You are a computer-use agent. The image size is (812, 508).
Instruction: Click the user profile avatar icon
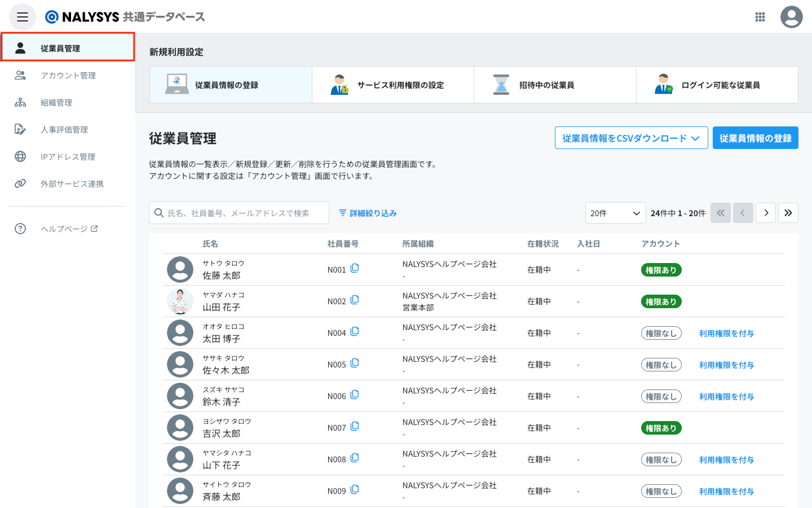(x=791, y=17)
